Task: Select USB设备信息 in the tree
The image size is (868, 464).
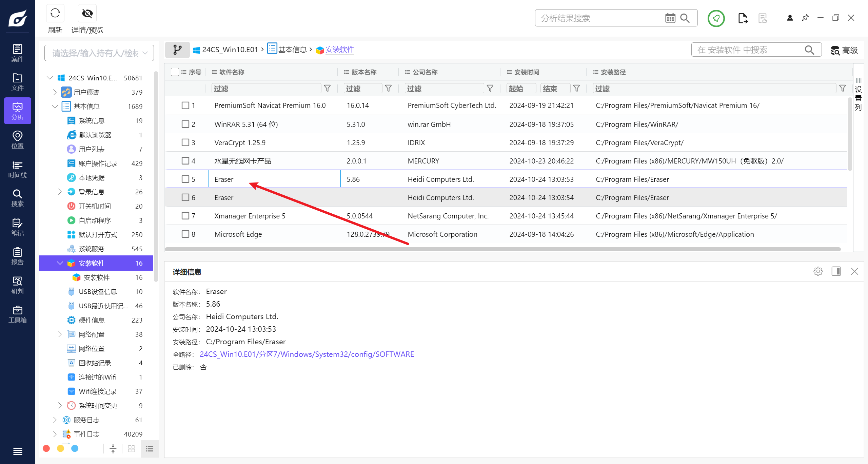Action: (98, 292)
